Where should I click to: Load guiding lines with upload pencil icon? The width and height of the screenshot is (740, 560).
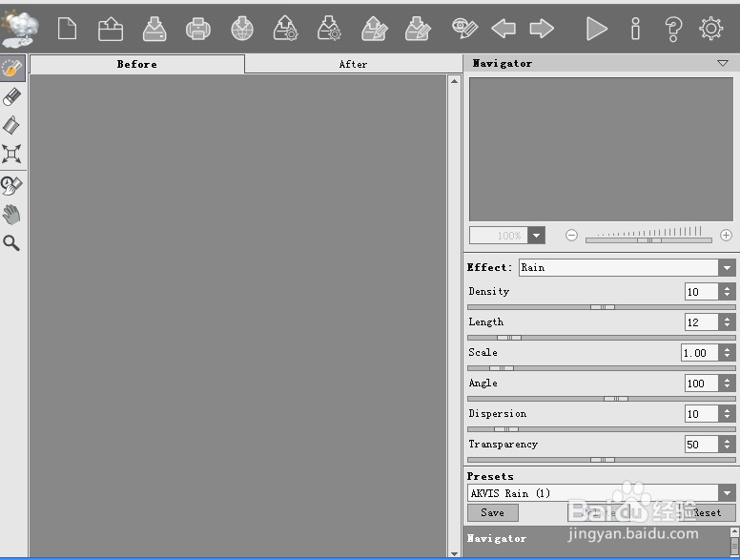coord(374,29)
